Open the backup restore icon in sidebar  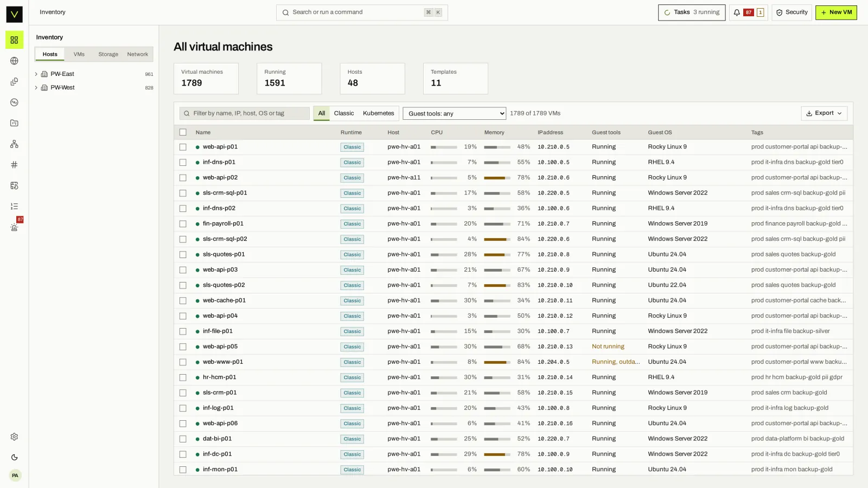pyautogui.click(x=14, y=185)
